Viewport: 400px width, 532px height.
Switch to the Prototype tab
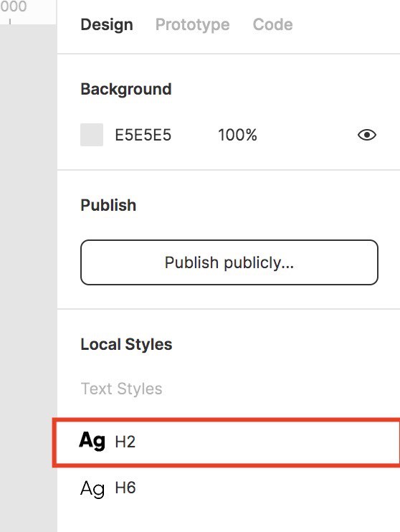192,25
